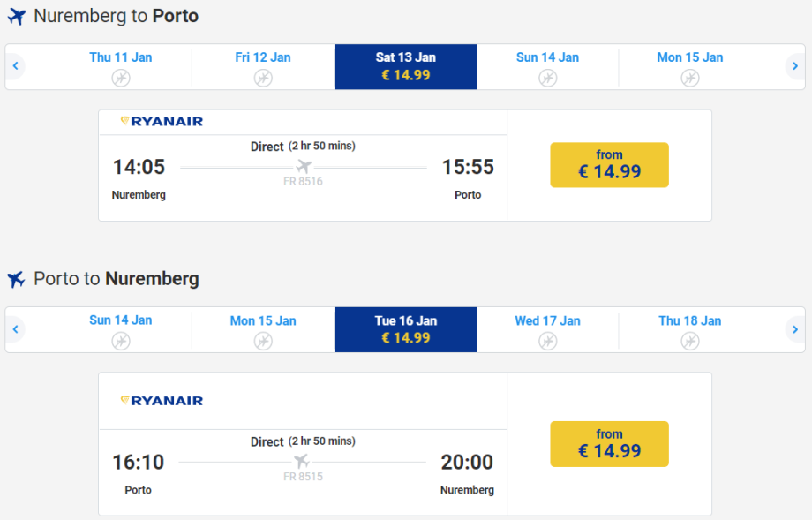Click plane icon on FR 8516 route line
The width and height of the screenshot is (812, 520).
[x=304, y=167]
